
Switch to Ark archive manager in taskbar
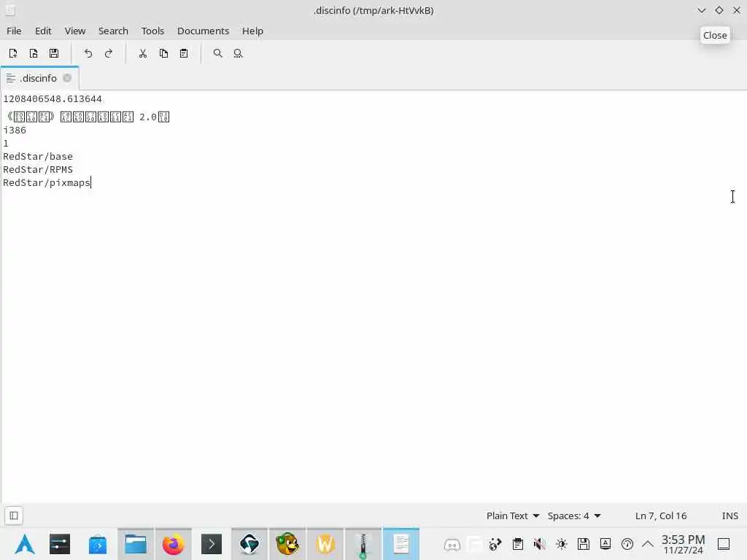coord(363,544)
